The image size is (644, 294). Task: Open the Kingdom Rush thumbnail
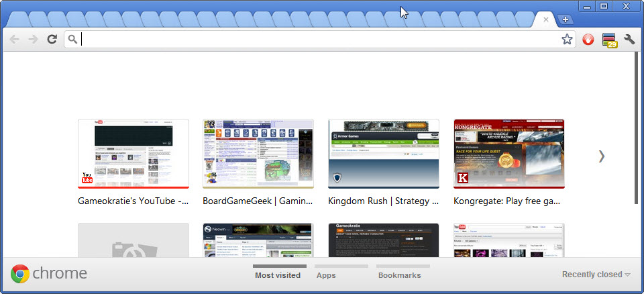(x=384, y=154)
